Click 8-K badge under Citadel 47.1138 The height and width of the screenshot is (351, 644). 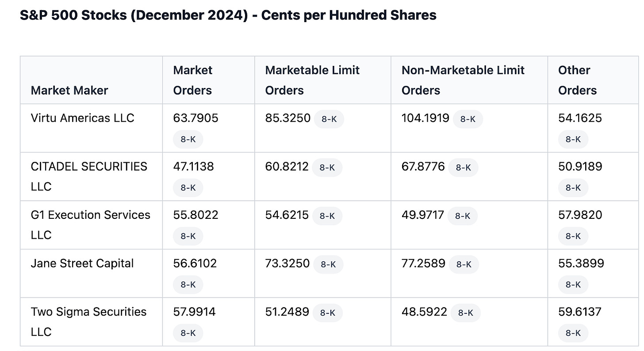tap(188, 188)
